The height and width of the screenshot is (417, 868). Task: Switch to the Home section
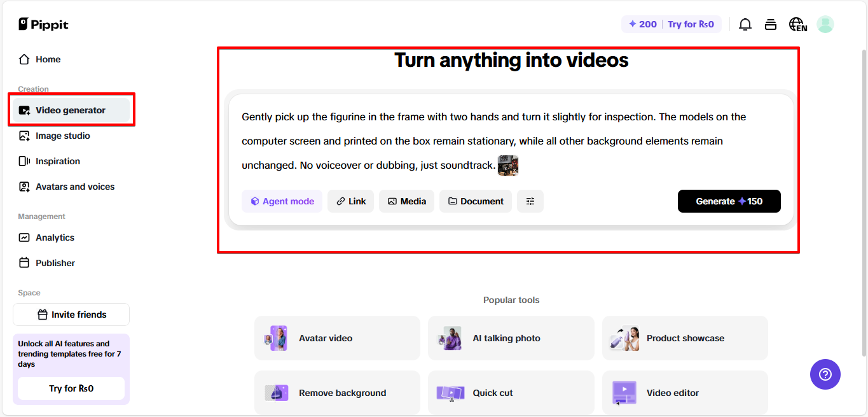(46, 59)
